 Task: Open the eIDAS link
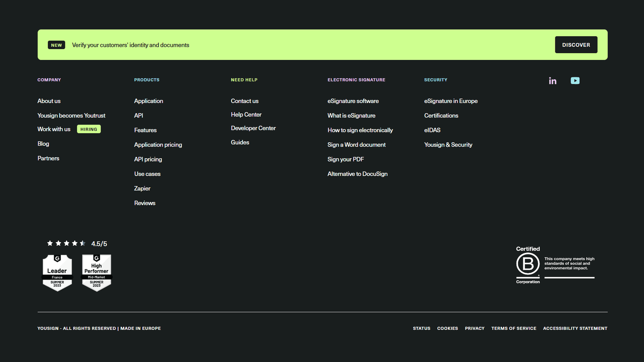click(x=432, y=130)
